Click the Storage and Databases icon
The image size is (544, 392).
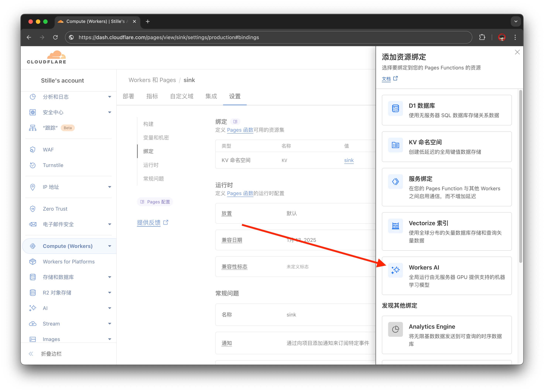click(x=33, y=277)
